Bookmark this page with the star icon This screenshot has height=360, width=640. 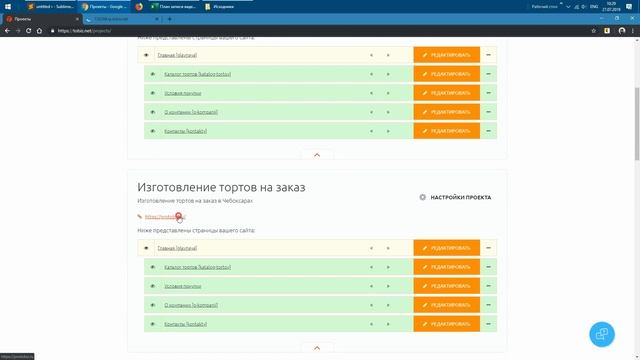[593, 31]
